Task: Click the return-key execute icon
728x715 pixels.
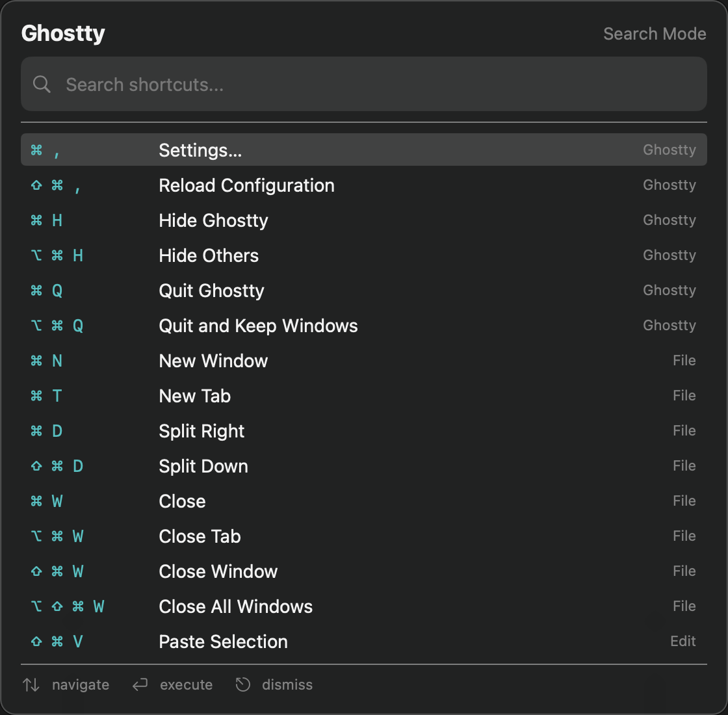Action: pyautogui.click(x=140, y=685)
